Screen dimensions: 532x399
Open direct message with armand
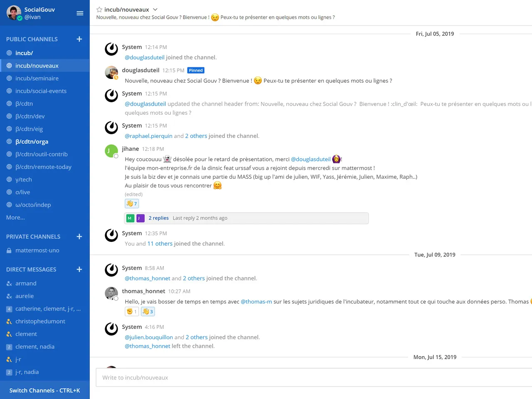tap(45, 283)
